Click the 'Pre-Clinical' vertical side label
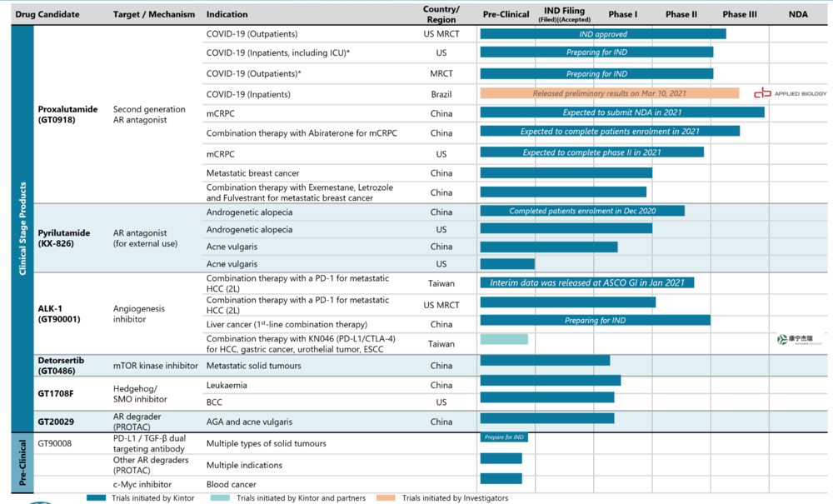The image size is (833, 504). (x=22, y=464)
